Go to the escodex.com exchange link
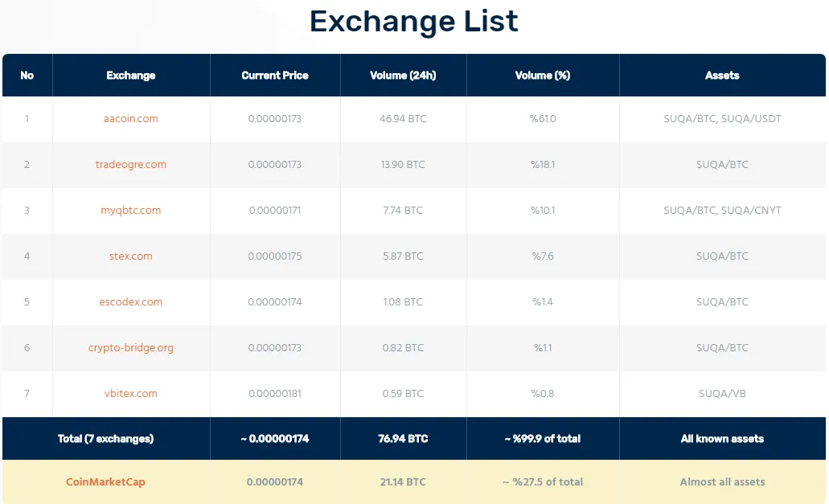 [x=130, y=302]
